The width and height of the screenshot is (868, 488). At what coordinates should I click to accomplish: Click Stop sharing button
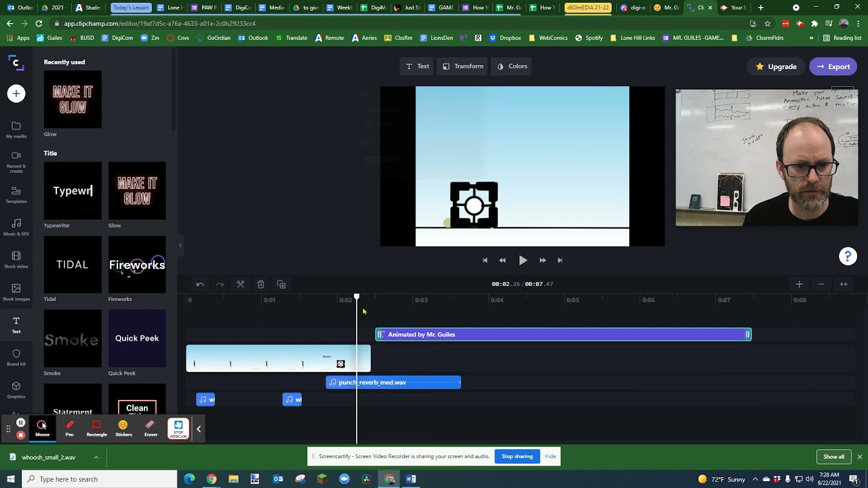tap(517, 456)
